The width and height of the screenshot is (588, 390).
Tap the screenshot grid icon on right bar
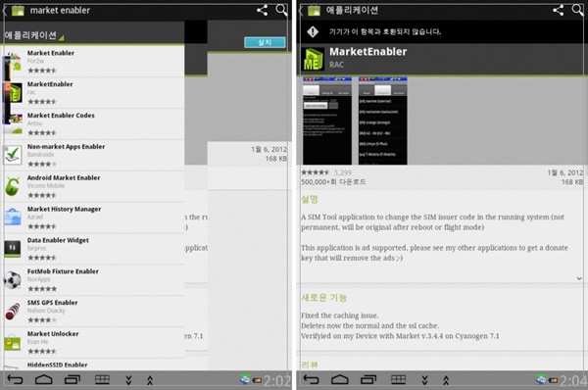398,380
